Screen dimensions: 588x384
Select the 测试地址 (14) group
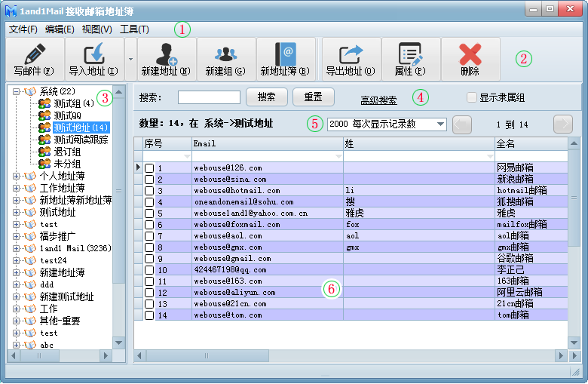[x=81, y=127]
